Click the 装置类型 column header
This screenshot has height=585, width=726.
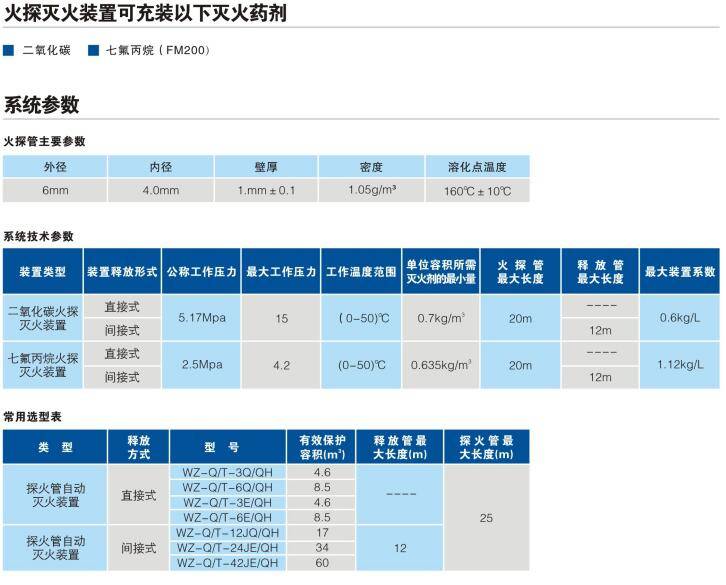pos(43,271)
